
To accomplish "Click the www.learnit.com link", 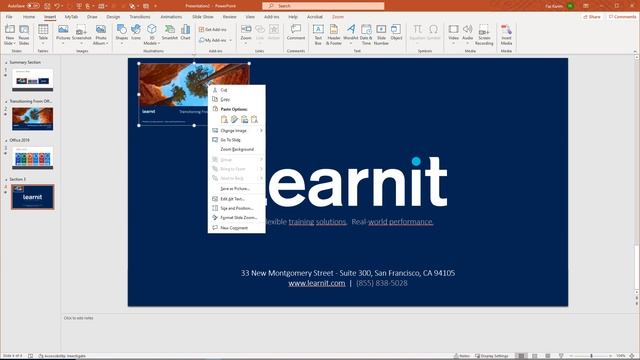I will (316, 283).
